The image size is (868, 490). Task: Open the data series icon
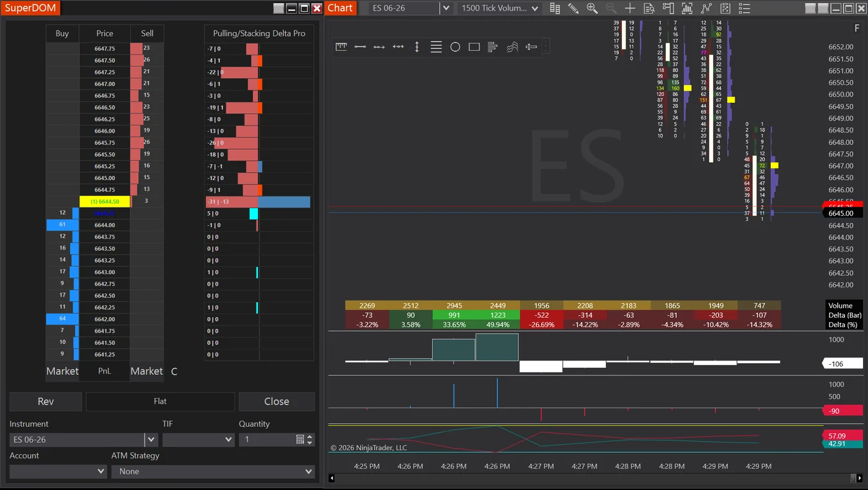click(725, 8)
